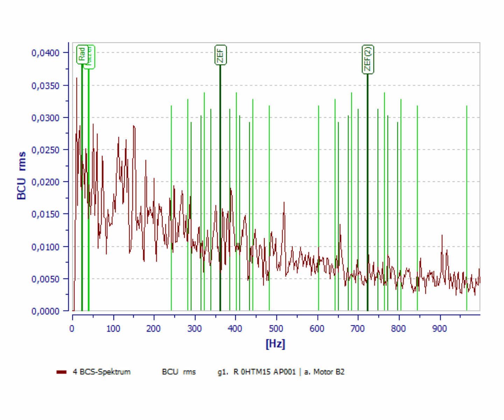This screenshot has height=420, width=504.
Task: Click the y-axis value 0,0300
Action: [x=45, y=118]
